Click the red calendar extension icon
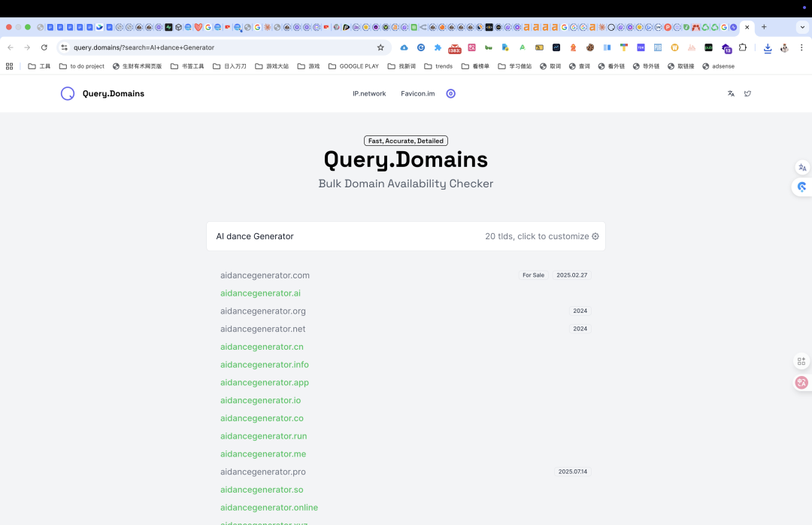 (x=455, y=48)
